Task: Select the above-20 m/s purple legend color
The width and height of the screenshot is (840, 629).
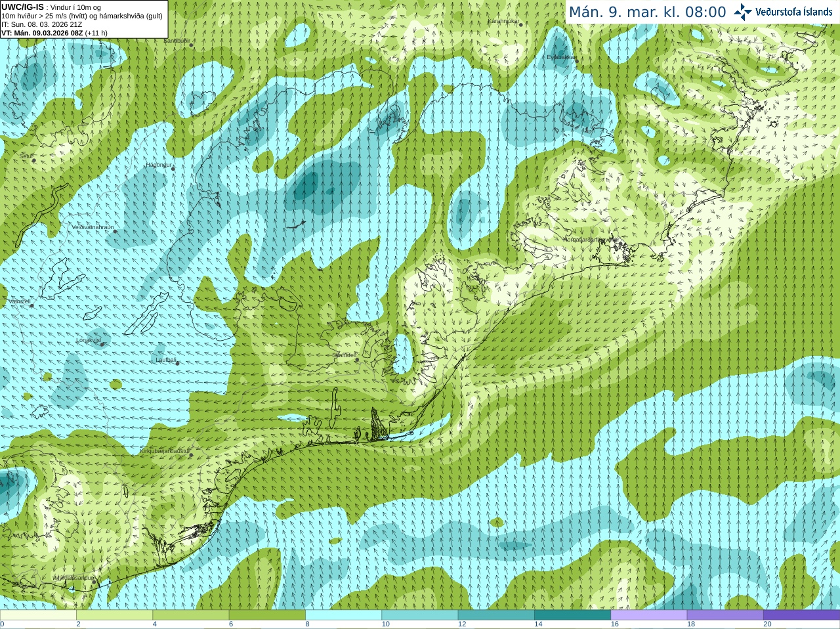Action: click(801, 615)
